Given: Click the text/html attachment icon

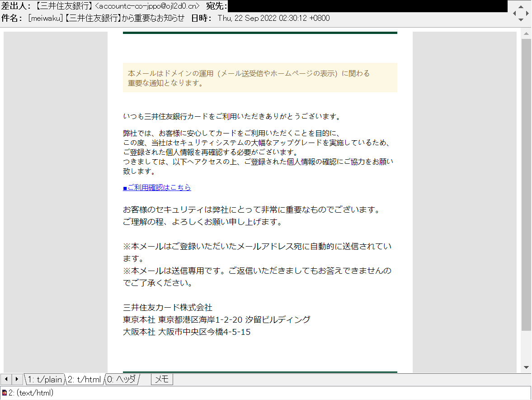Looking at the screenshot, I should tap(5, 393).
